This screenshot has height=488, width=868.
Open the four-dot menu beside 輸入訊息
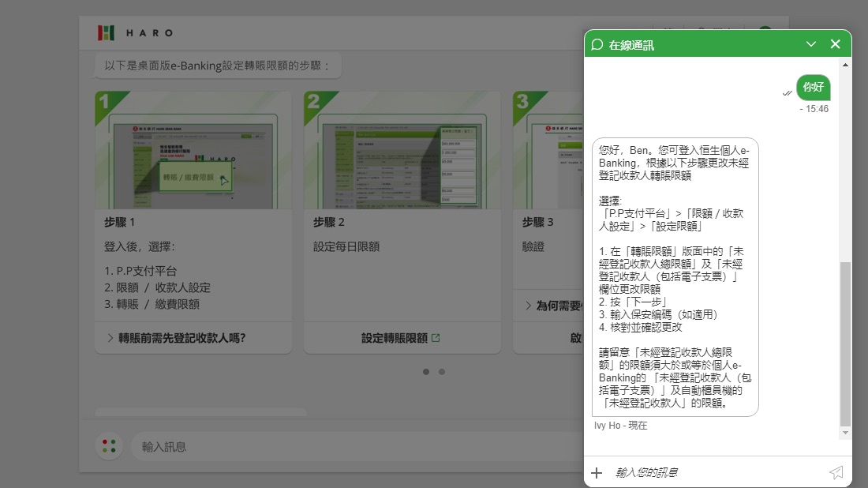[109, 446]
